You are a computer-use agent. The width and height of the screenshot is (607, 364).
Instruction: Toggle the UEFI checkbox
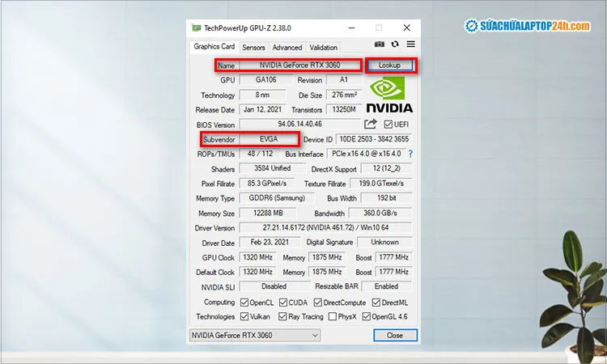click(x=388, y=125)
